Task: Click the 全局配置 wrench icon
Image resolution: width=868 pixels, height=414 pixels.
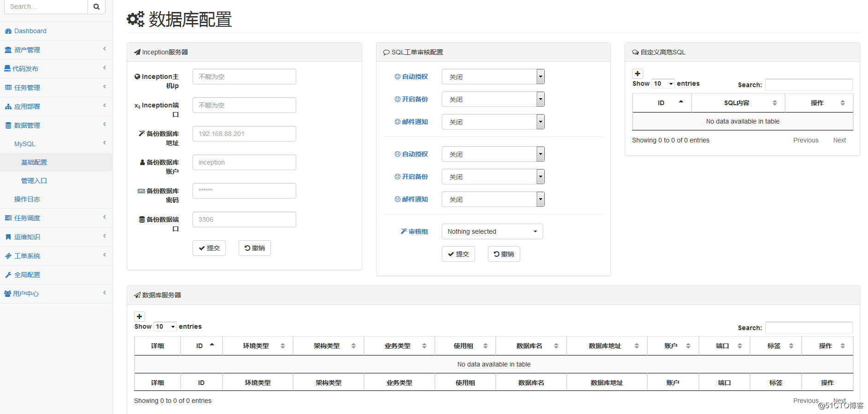Action: pyautogui.click(x=8, y=275)
